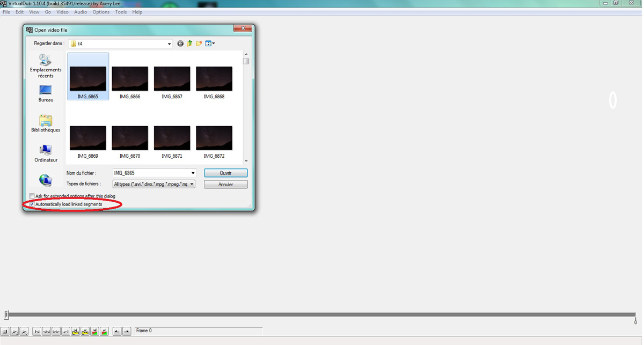644x345 pixels.
Task: Select the IMG_6867 thumbnail
Action: coord(172,79)
